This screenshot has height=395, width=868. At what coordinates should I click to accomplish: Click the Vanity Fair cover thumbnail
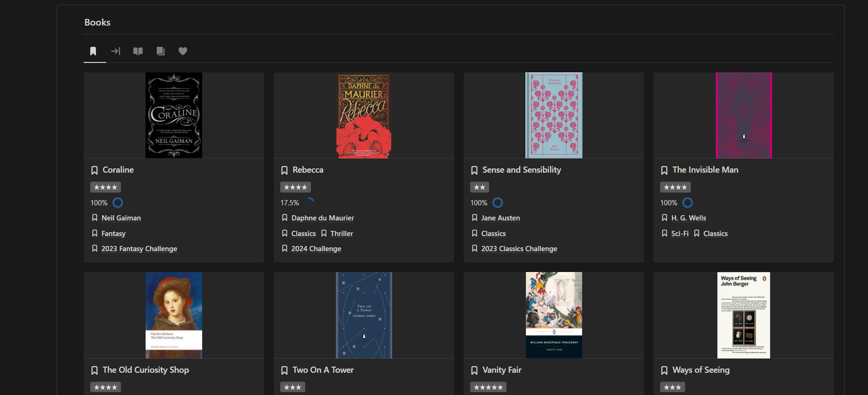(x=554, y=315)
